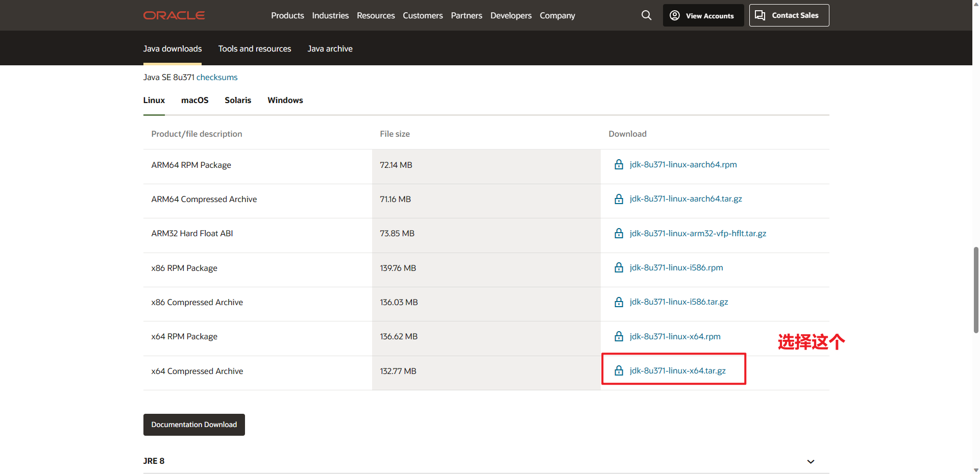Image resolution: width=980 pixels, height=474 pixels.
Task: Click lock icon for jdk-8u371-linux-aarch64.tar.gz
Action: click(x=619, y=199)
